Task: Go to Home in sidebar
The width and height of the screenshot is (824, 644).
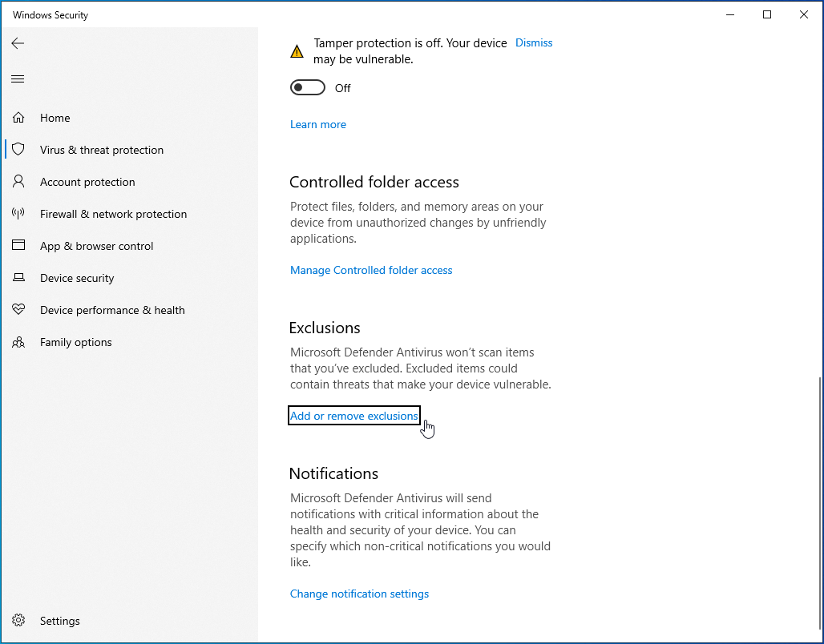Action: [x=55, y=118]
